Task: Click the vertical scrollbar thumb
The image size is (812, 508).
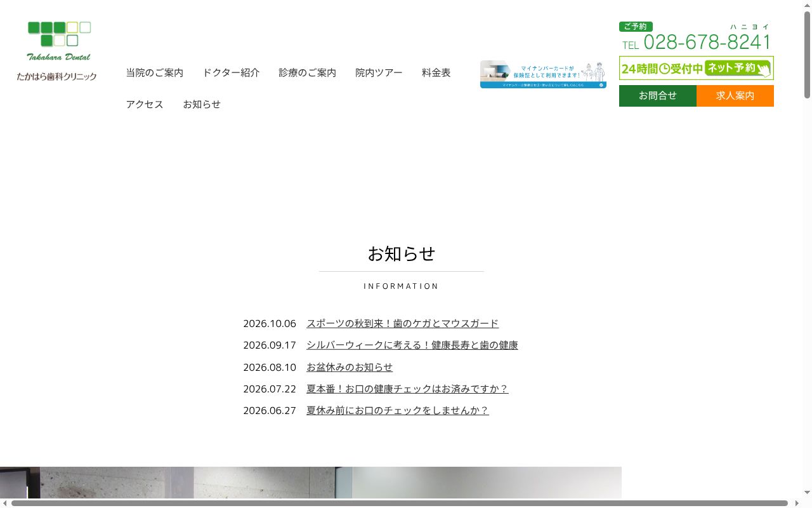Action: coord(807,55)
